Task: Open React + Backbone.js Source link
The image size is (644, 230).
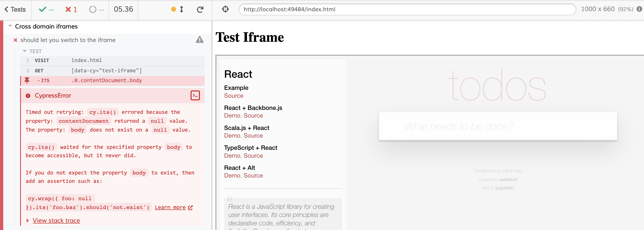Action: (253, 116)
